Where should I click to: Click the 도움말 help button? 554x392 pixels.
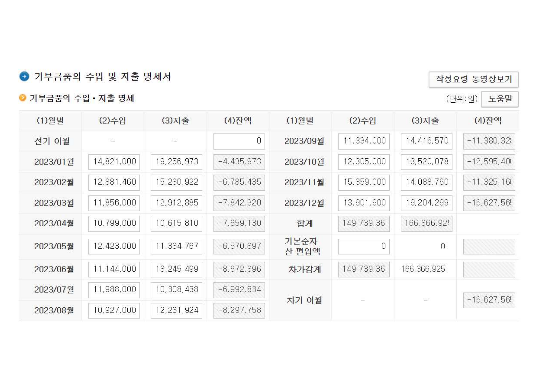pos(500,99)
